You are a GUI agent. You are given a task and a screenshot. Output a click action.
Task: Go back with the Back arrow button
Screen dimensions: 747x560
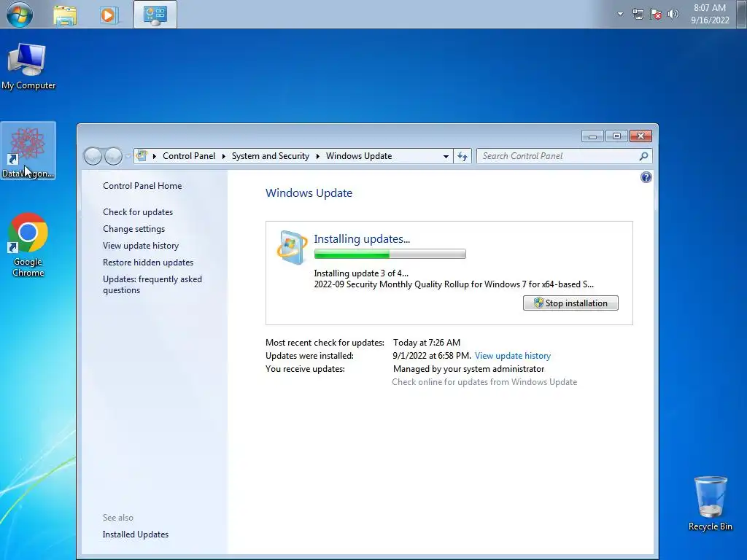(x=93, y=156)
